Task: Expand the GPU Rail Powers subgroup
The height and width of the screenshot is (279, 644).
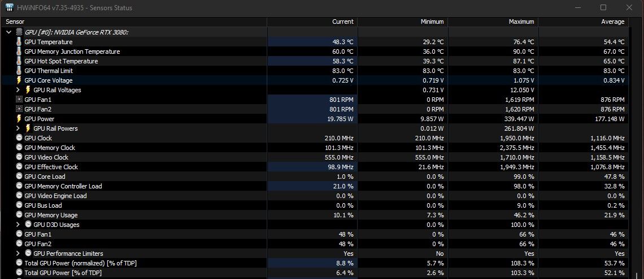Action: coord(18,128)
